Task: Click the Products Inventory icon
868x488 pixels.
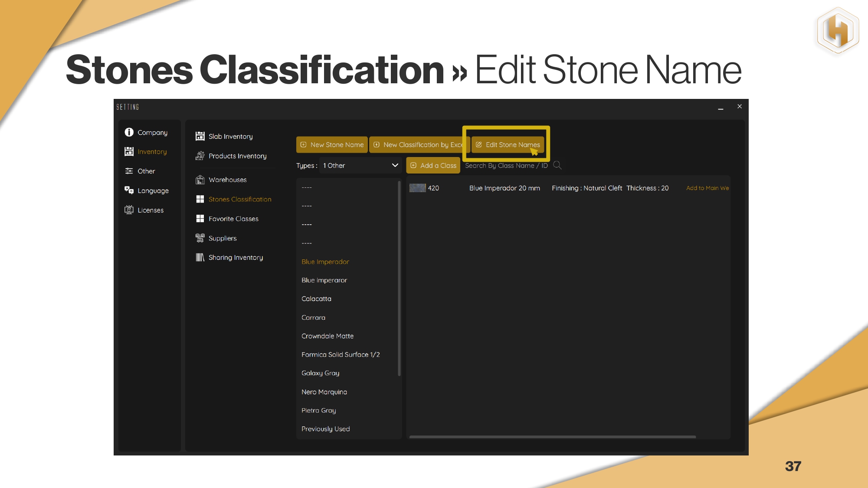Action: coord(200,156)
